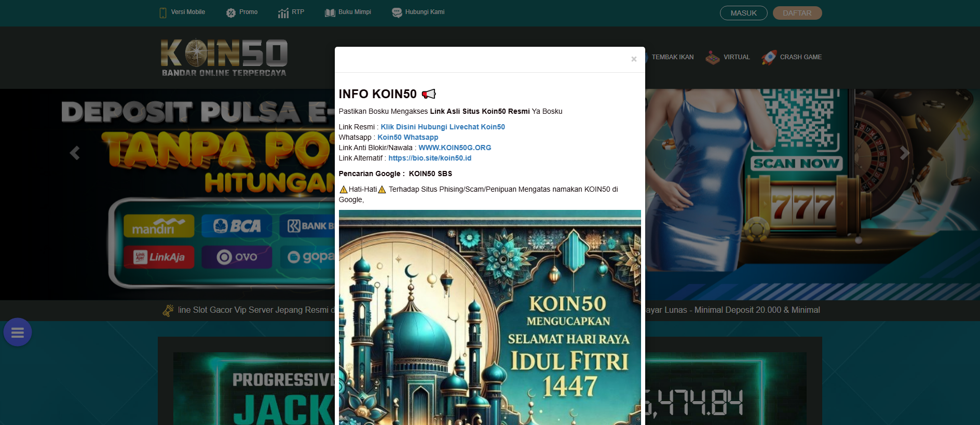Close the INFO KOIN50 popup
The height and width of the screenshot is (425, 980).
(x=634, y=59)
